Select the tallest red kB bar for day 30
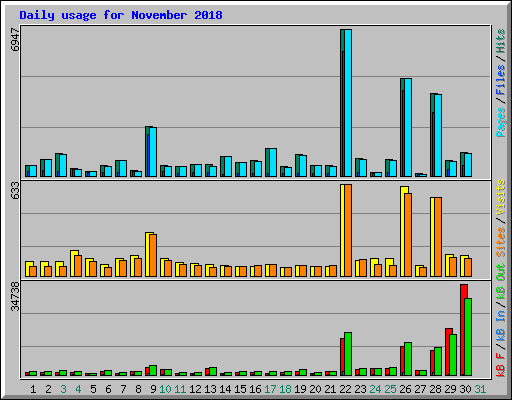 point(463,330)
